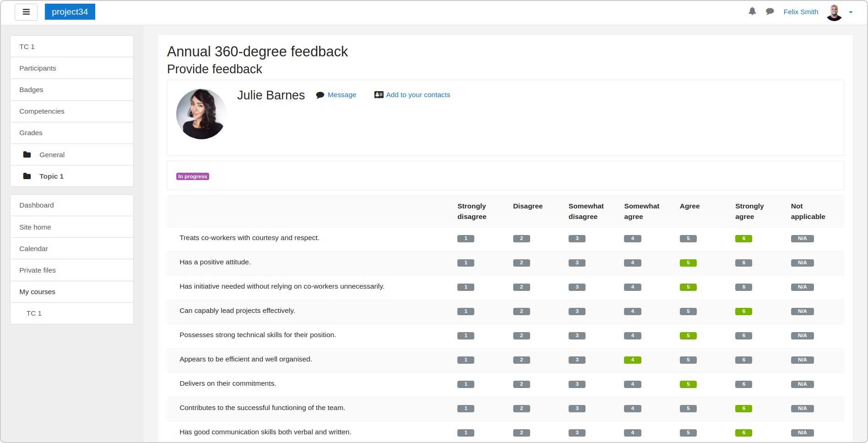
Task: Click Julie Barnes' profile photo
Action: click(x=201, y=114)
